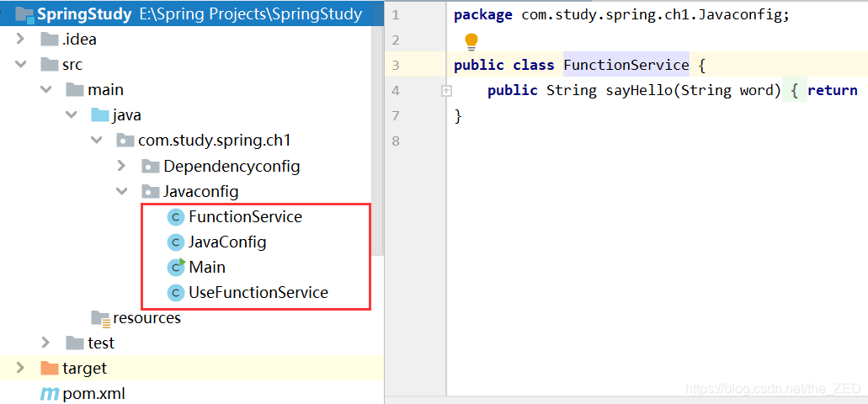
Task: Click the main folder icon
Action: pos(75,90)
